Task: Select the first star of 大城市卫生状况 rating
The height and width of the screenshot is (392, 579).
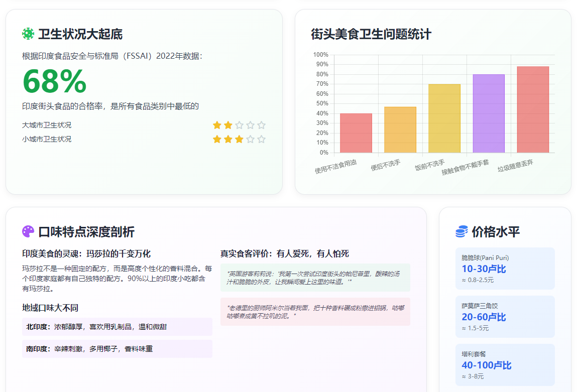Action: tap(217, 125)
